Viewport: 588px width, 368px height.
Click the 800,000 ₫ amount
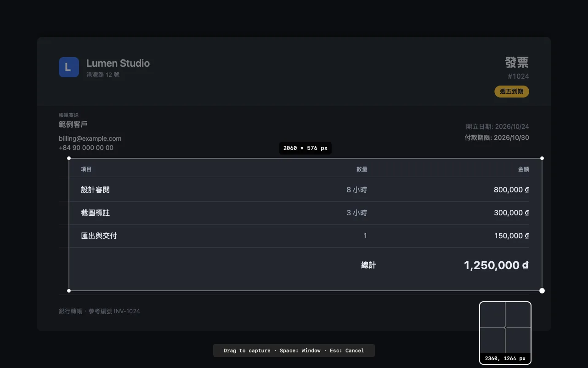click(x=511, y=190)
